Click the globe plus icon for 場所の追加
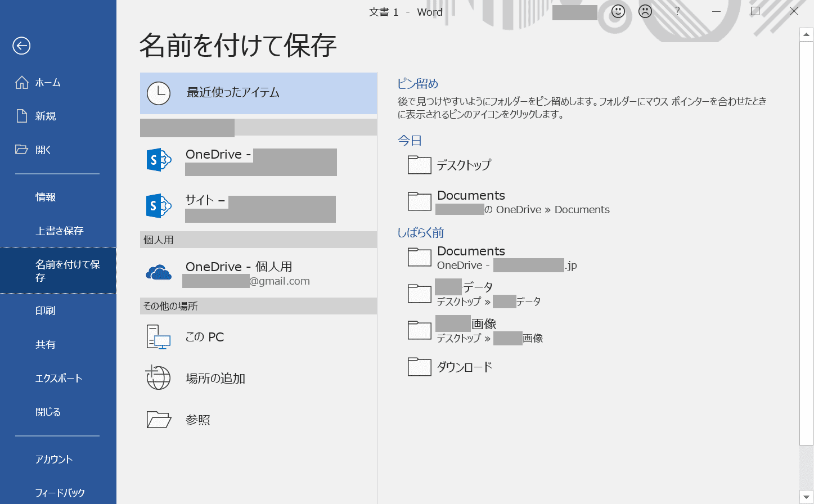The height and width of the screenshot is (504, 814). click(x=158, y=377)
